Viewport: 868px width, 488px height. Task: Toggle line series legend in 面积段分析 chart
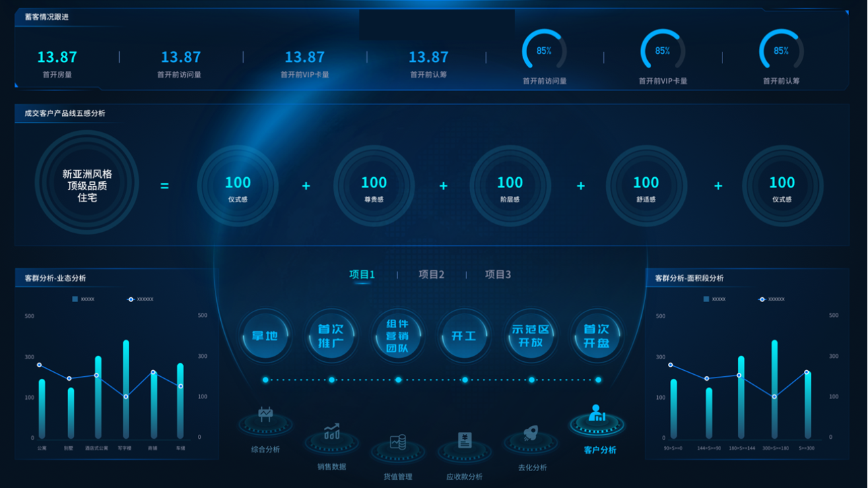tap(772, 299)
